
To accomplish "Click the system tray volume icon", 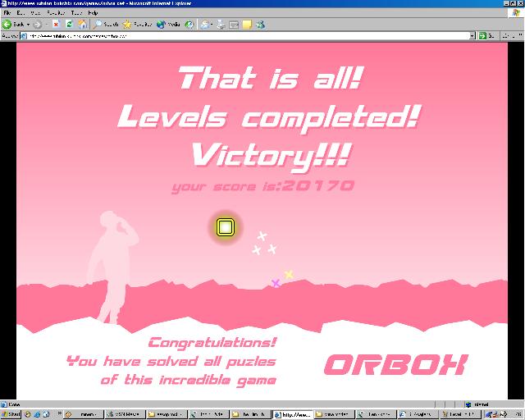I will [x=505, y=414].
